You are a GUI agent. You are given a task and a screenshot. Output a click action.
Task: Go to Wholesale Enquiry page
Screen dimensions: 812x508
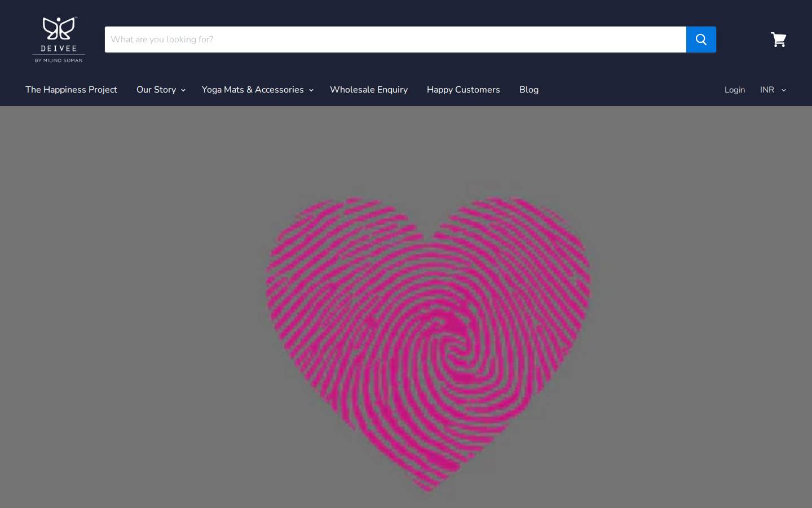(x=369, y=90)
